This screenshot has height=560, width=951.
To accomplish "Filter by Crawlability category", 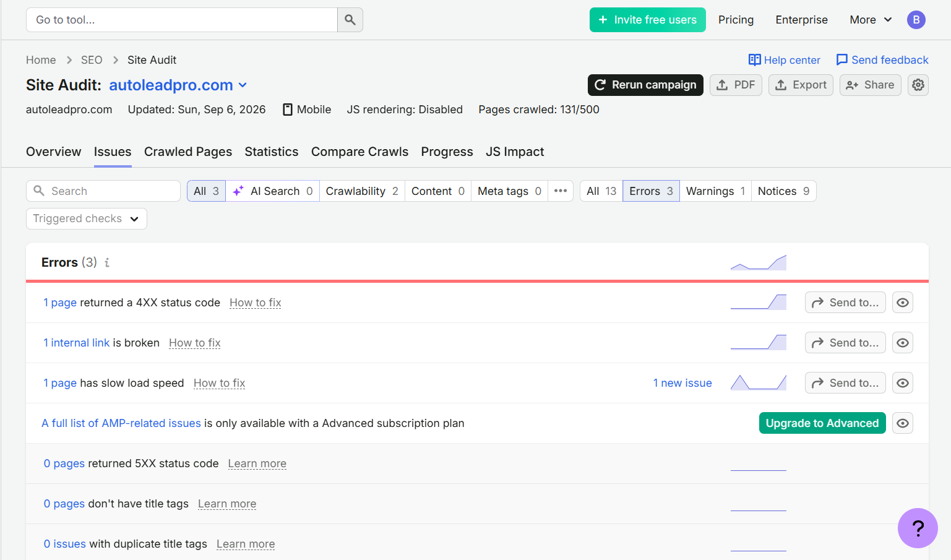I will coord(362,191).
